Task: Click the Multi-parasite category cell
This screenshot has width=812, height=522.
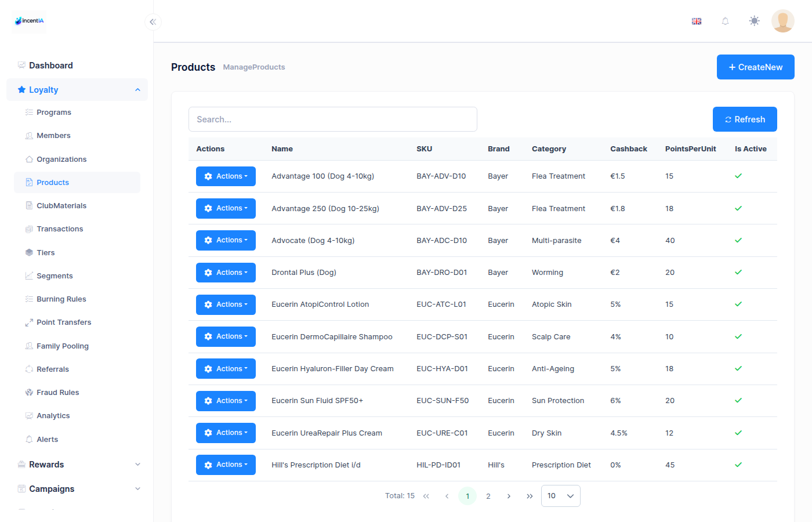Action: (x=557, y=241)
